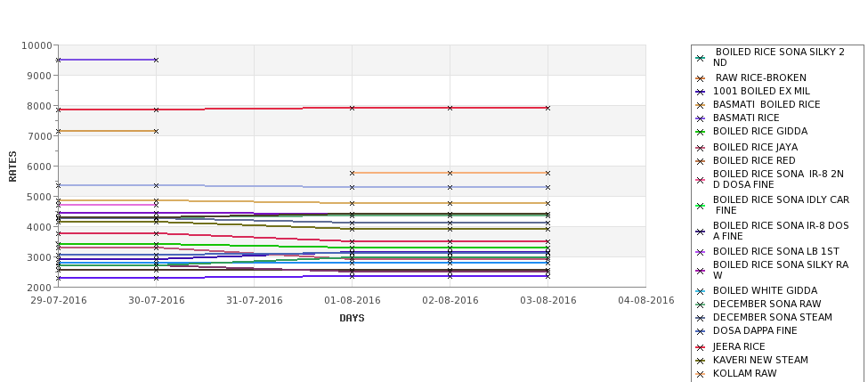868x382 pixels.
Task: Click the y-axis value 5000
Action: coord(40,197)
